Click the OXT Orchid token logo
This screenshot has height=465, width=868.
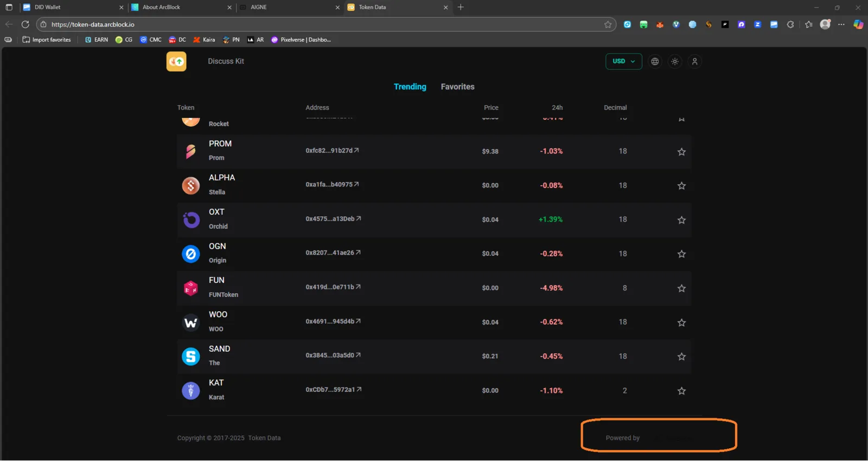pyautogui.click(x=190, y=219)
